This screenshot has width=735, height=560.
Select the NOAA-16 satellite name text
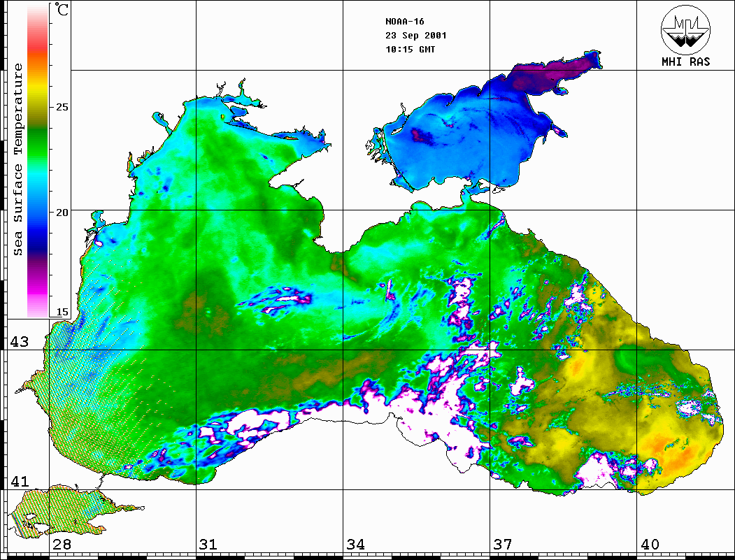(404, 22)
